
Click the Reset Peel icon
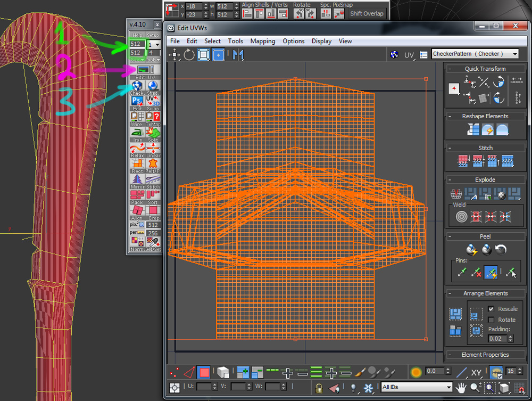[501, 249]
